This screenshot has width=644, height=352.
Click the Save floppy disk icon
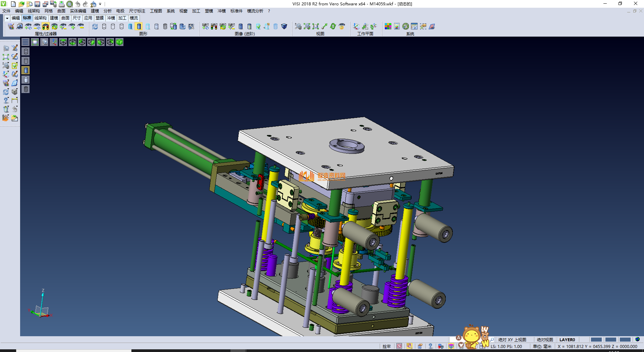click(x=37, y=4)
